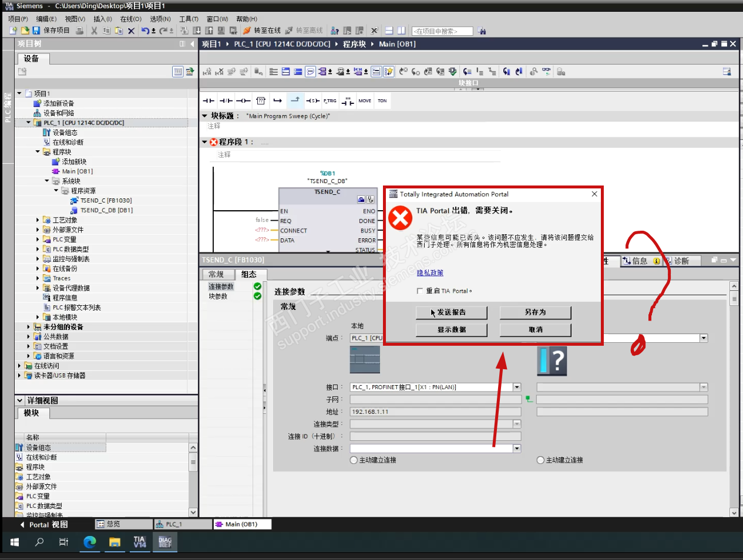Click the print icon in toolbar
Image resolution: width=743 pixels, height=560 pixels.
pyautogui.click(x=80, y=31)
